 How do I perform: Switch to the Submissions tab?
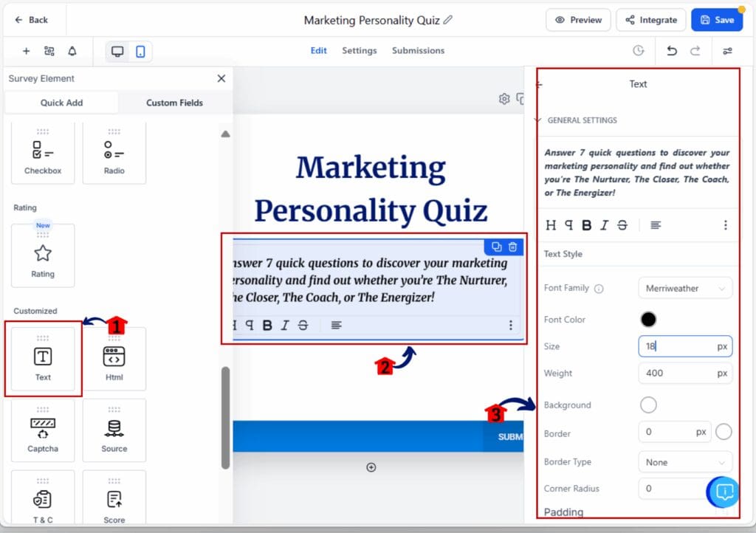click(x=418, y=51)
